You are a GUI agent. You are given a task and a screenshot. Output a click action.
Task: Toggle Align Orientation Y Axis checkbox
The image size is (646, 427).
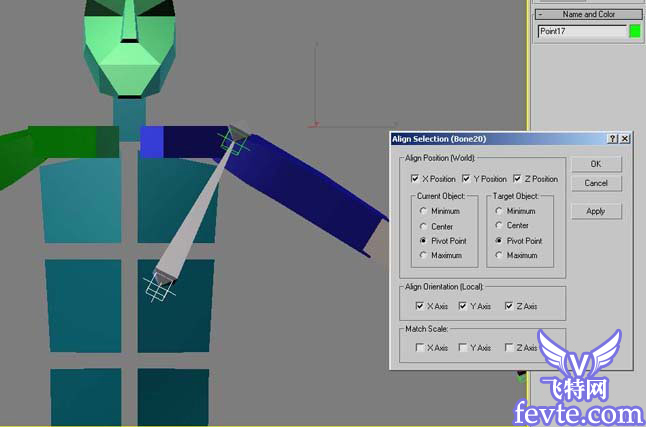(x=463, y=306)
